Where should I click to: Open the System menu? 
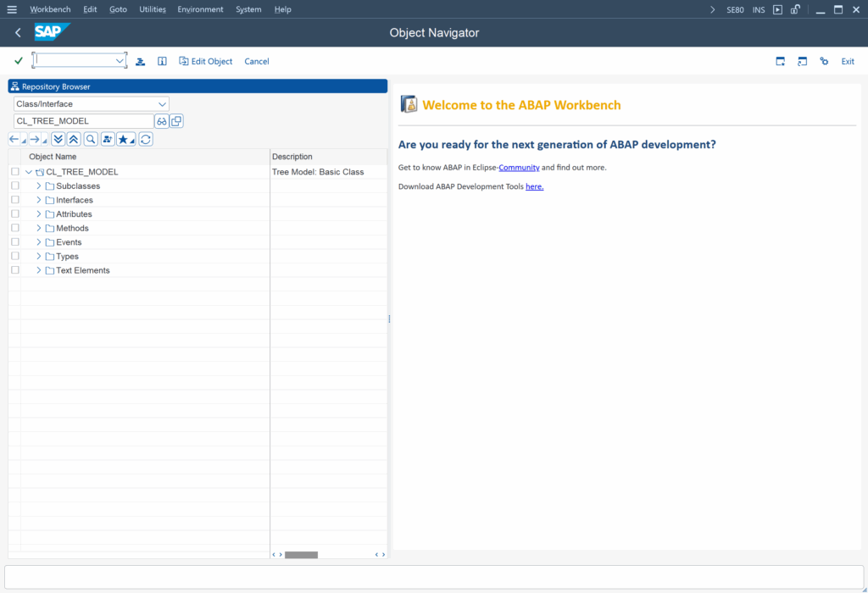tap(248, 9)
